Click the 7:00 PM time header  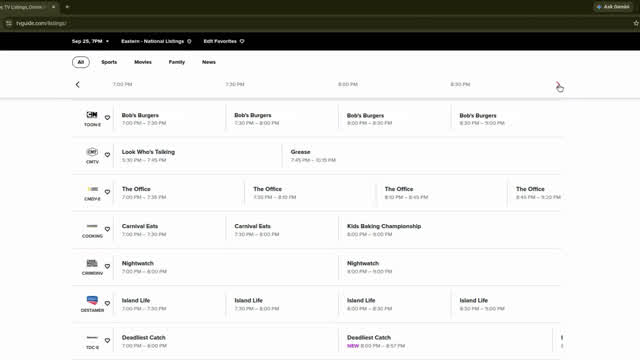click(x=122, y=84)
